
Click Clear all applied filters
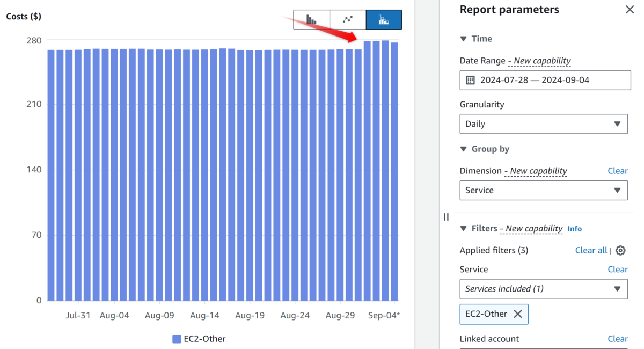pos(591,250)
